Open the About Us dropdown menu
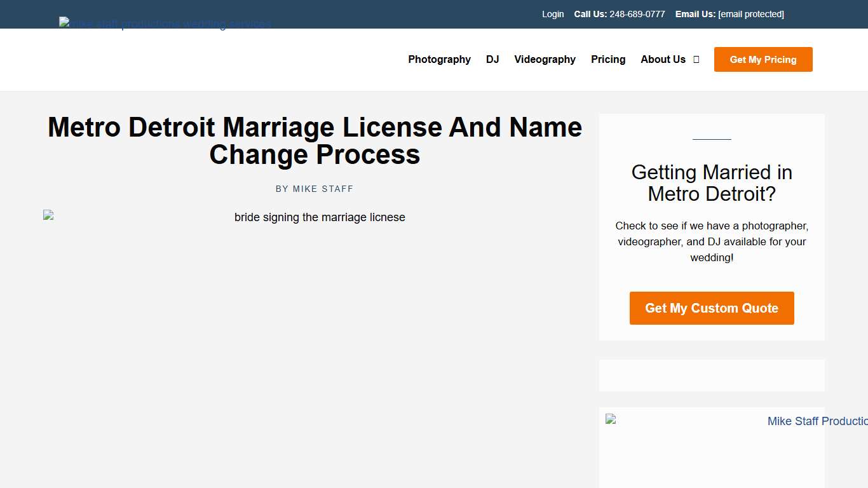 point(663,59)
